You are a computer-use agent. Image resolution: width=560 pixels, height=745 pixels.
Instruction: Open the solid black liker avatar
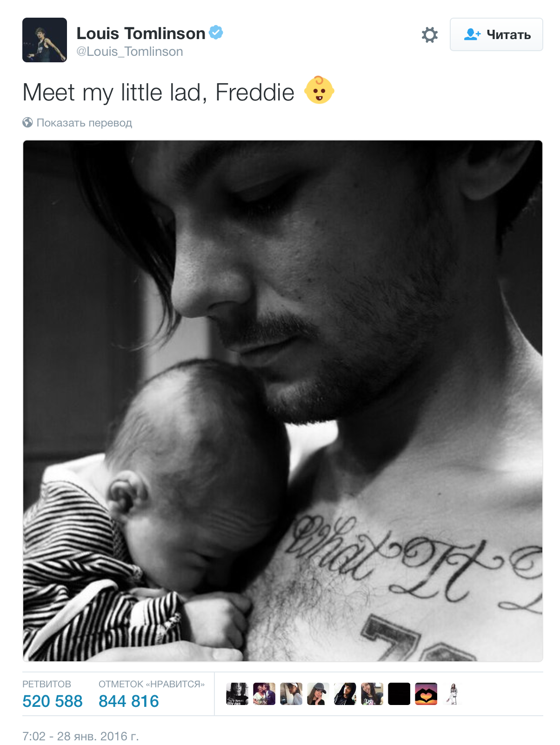[x=399, y=694]
